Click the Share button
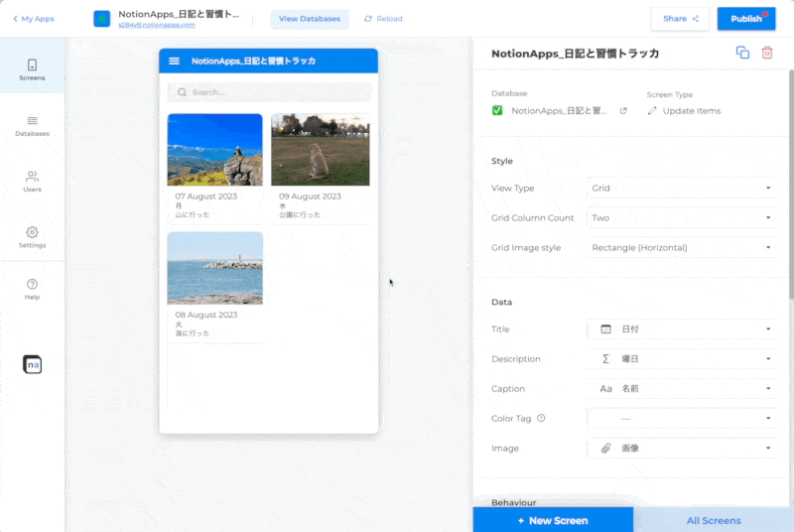The image size is (794, 532). tap(680, 19)
